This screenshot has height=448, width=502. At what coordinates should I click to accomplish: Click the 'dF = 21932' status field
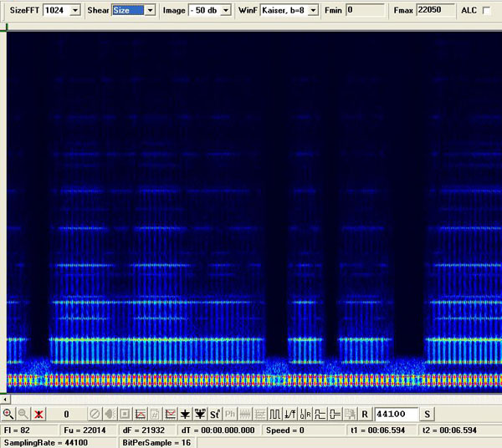pyautogui.click(x=147, y=430)
